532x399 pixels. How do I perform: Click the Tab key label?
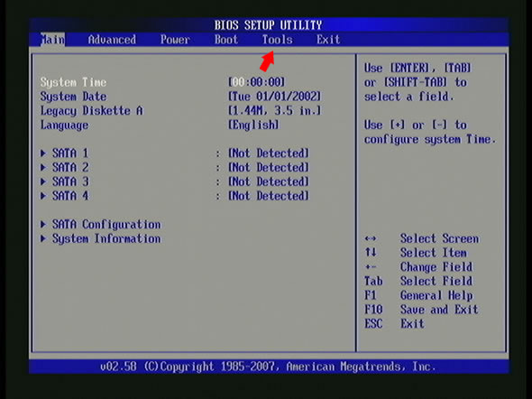pos(373,281)
